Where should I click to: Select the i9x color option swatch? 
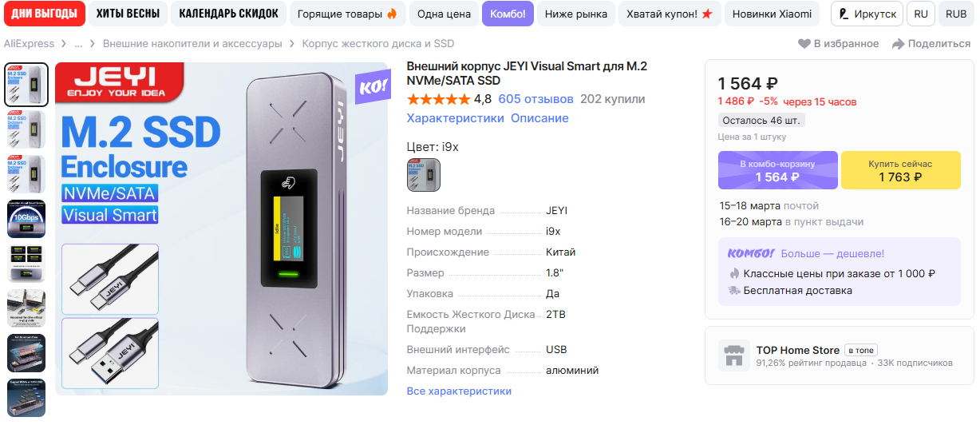(x=424, y=175)
